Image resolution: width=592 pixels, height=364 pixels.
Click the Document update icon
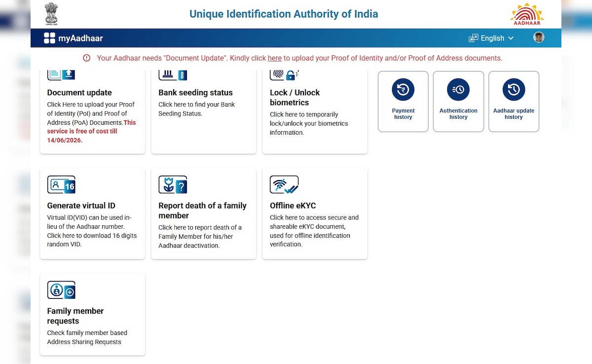coord(61,75)
